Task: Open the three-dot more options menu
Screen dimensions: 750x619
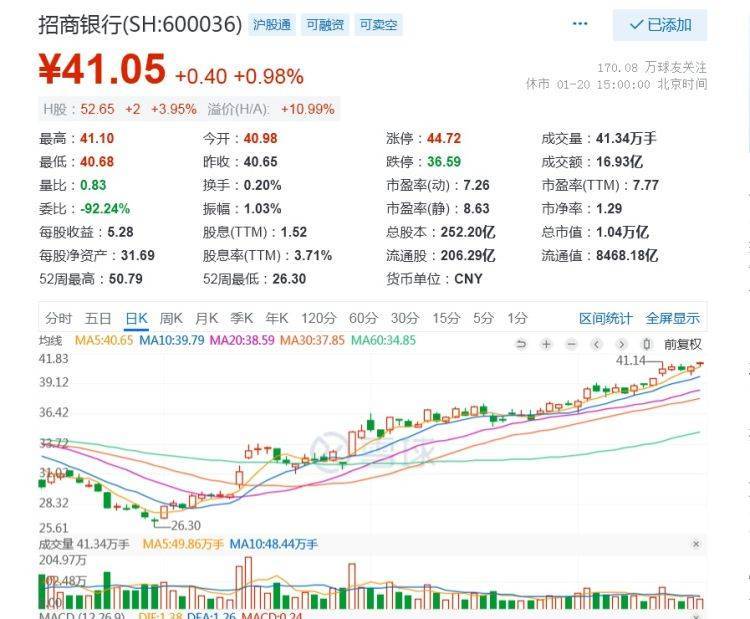Action: click(x=580, y=24)
